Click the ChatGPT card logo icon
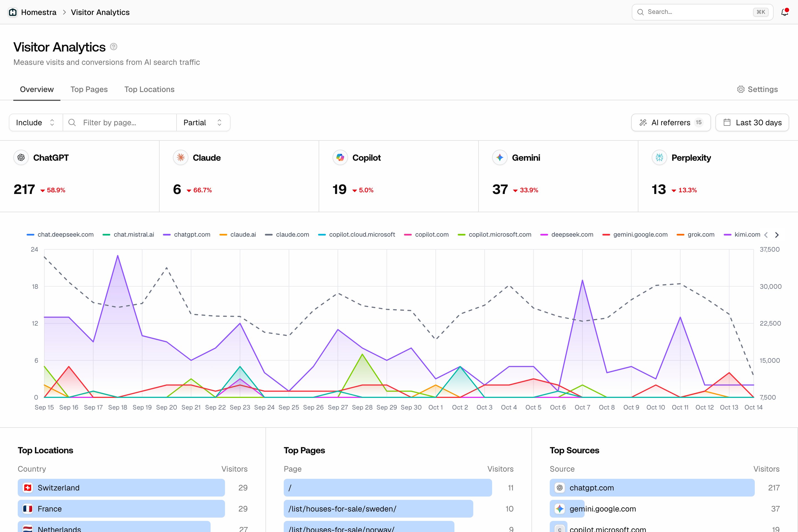This screenshot has height=532, width=798. click(21, 157)
